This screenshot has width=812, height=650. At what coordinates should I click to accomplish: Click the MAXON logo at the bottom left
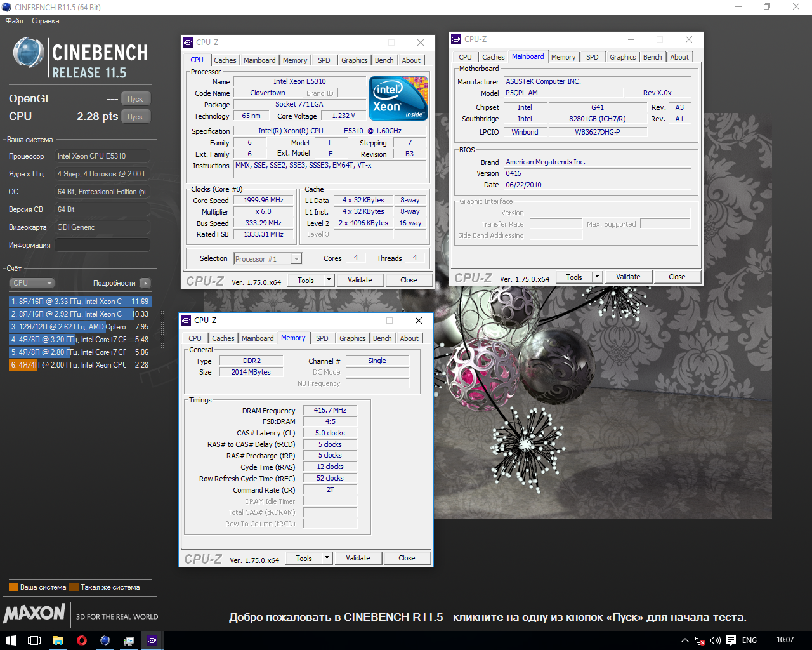coord(35,613)
